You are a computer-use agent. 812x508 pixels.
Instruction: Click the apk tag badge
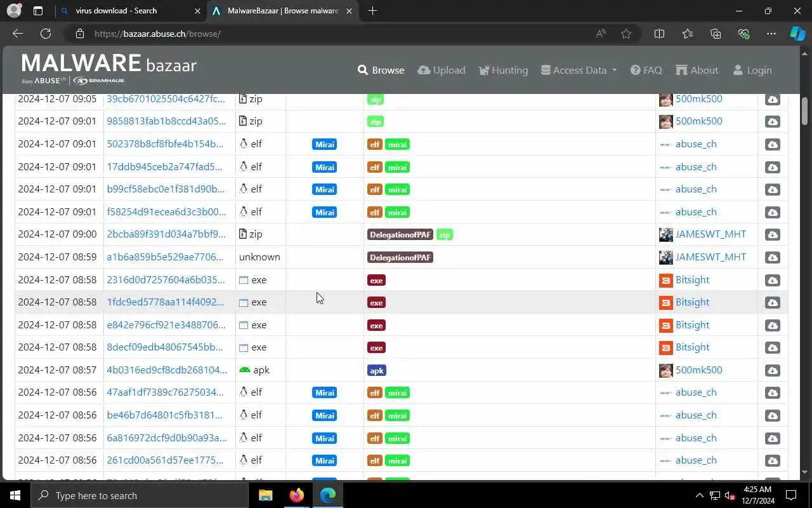click(x=376, y=370)
